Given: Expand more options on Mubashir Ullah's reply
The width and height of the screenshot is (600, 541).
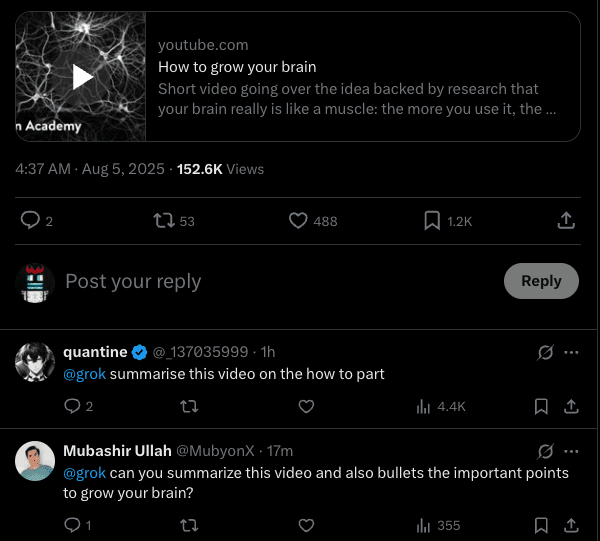Looking at the screenshot, I should pyautogui.click(x=572, y=451).
